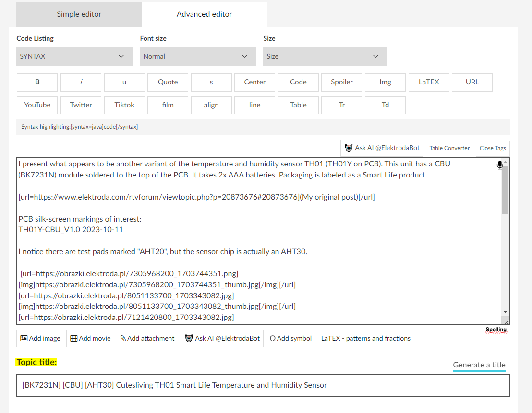Screen dimensions: 532x413
Task: Click the text 'TH01Y-CBU_V1.0 2023-10-11'
Action: tap(71, 230)
